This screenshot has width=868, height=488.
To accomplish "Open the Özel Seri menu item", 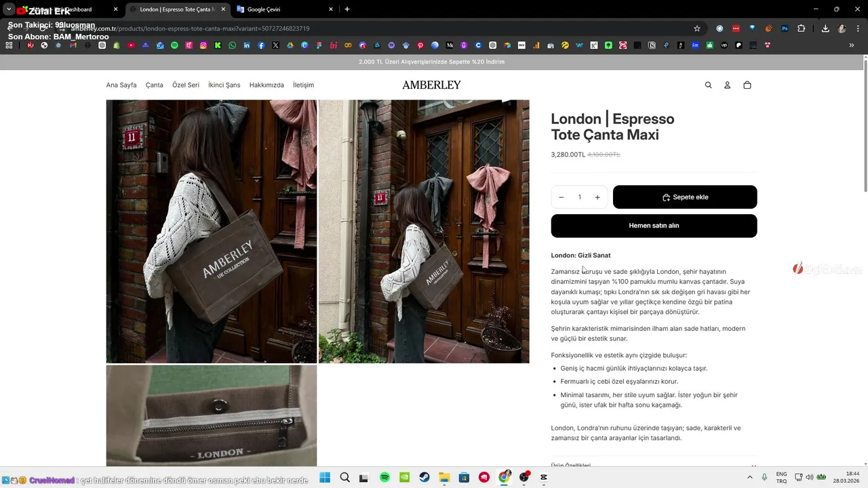I will coord(186,85).
